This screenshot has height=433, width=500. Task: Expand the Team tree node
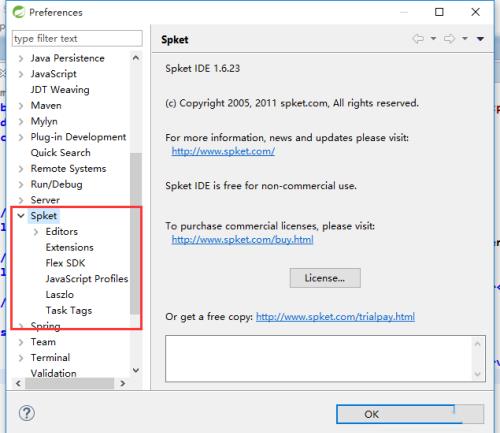click(21, 342)
